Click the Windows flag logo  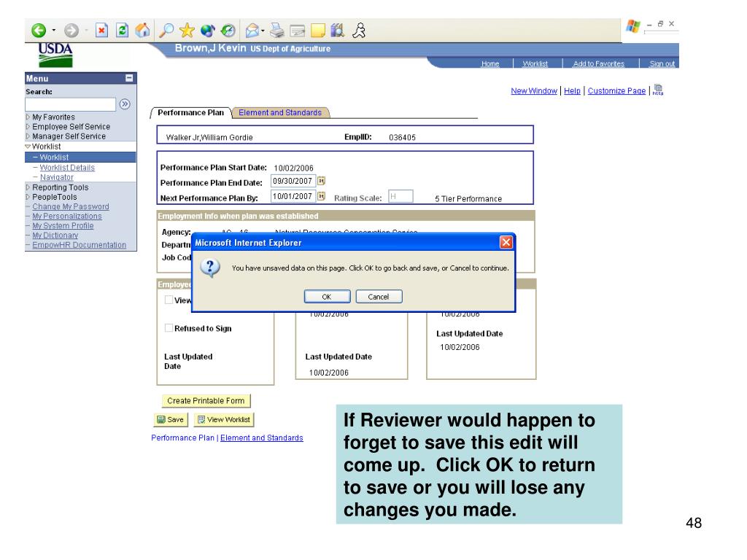tap(633, 26)
